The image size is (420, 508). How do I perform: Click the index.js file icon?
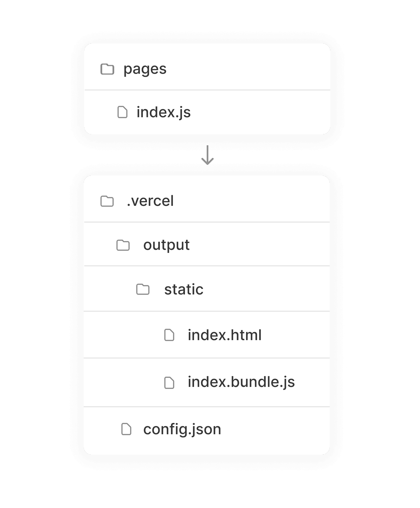coord(122,112)
